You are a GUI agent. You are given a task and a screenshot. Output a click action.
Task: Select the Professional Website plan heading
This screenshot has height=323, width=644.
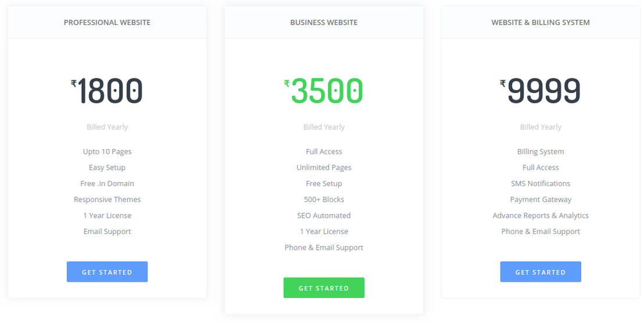click(107, 23)
